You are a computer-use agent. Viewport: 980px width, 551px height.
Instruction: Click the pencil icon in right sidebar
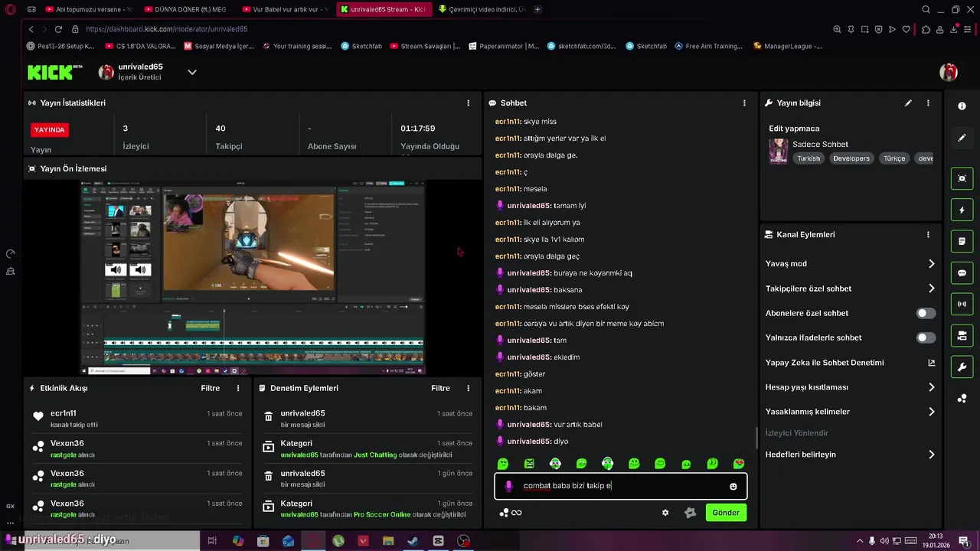coord(962,138)
